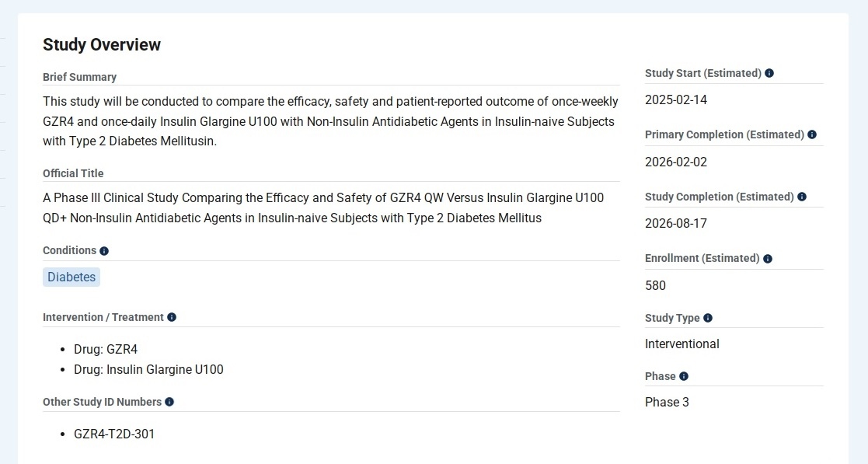Click the Other Study ID Numbers info icon
The height and width of the screenshot is (464, 868).
[169, 402]
